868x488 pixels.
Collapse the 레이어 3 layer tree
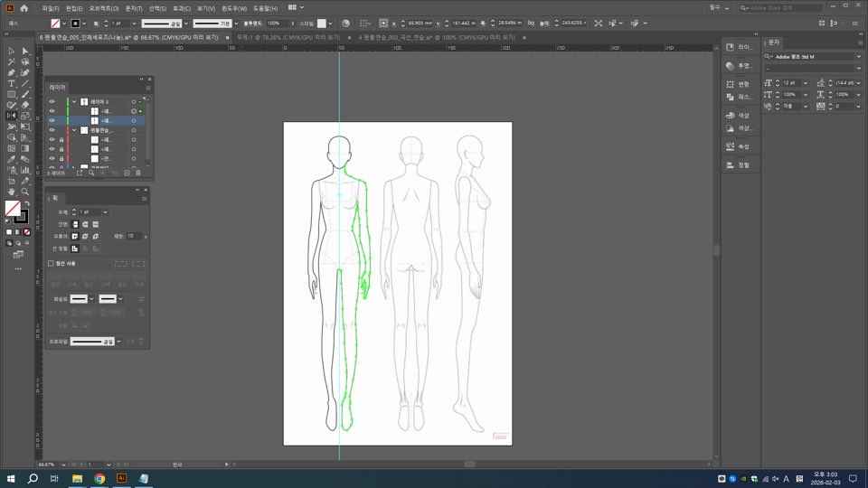coord(74,101)
